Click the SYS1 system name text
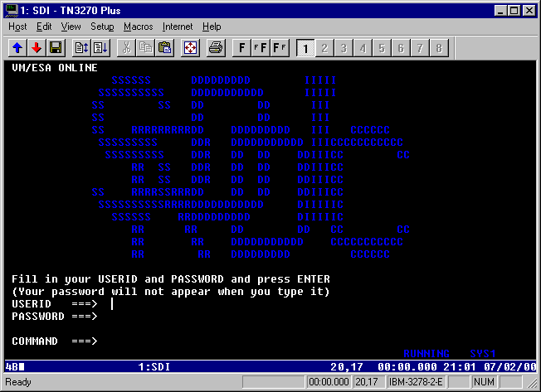 483,353
